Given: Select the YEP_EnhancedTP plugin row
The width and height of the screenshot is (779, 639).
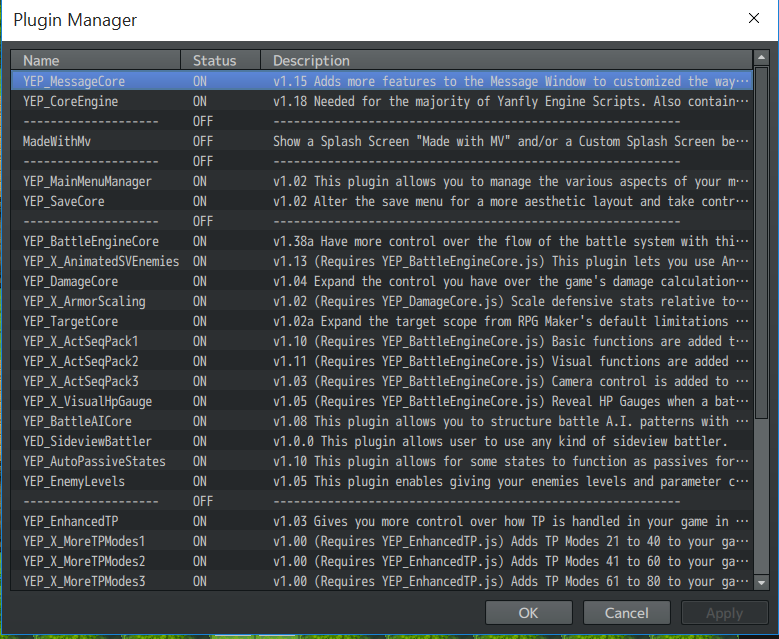Looking at the screenshot, I should [x=382, y=521].
